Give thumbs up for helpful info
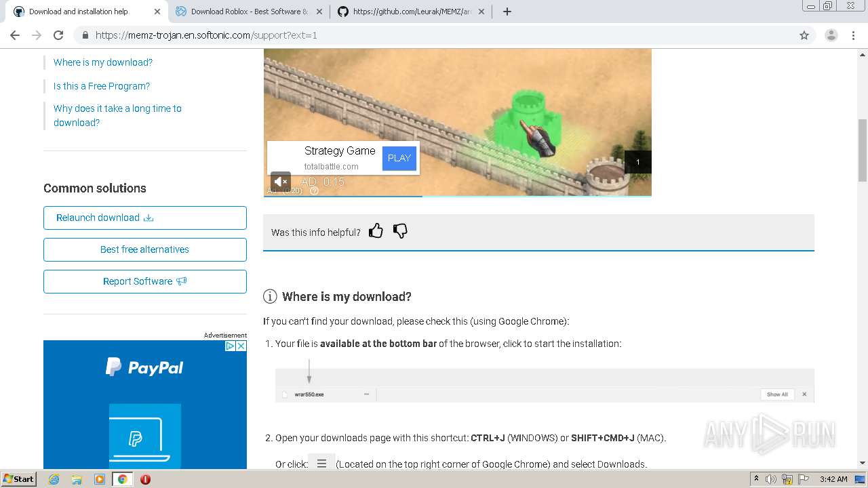Image resolution: width=868 pixels, height=488 pixels. [x=376, y=231]
